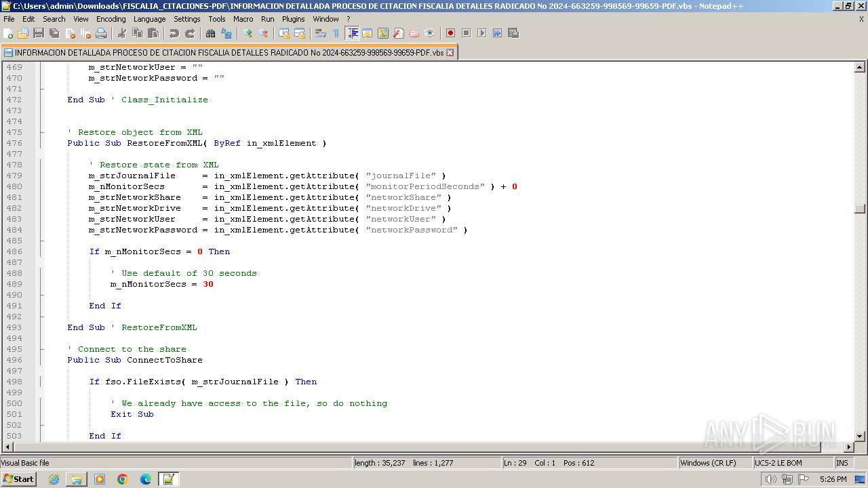Viewport: 868px width, 488px height.
Task: Click the volume speaker tray icon
Action: (770, 479)
